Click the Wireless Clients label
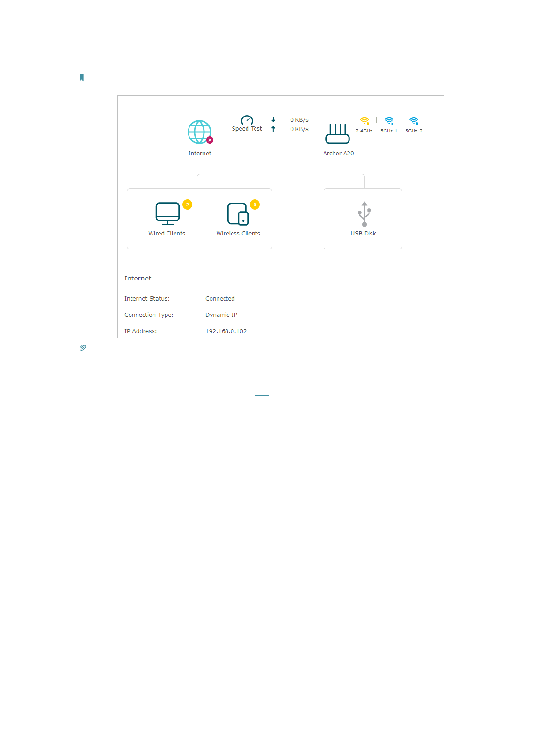The height and width of the screenshot is (741, 560). click(x=238, y=234)
